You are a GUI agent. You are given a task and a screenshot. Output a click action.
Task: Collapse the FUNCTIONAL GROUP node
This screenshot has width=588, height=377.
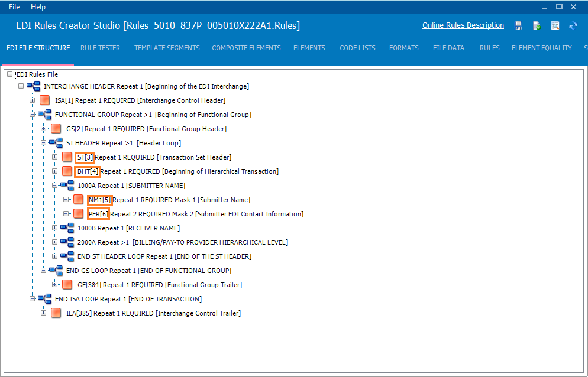pos(33,115)
